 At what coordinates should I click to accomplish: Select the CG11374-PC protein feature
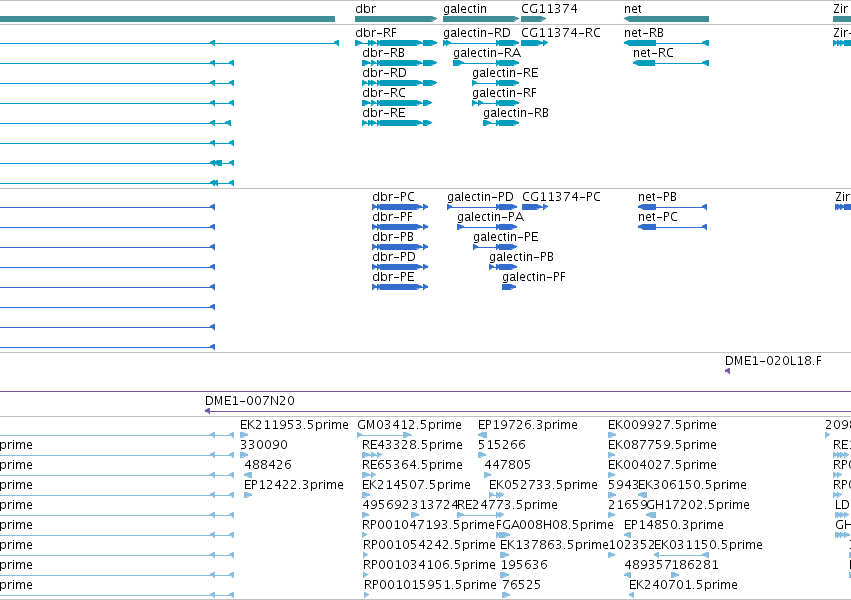tap(535, 207)
